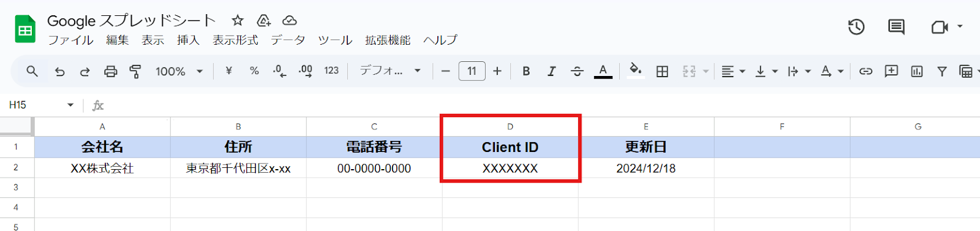Image resolution: width=980 pixels, height=231 pixels.
Task: Select cell containing 00-0000-0000
Action: point(374,168)
